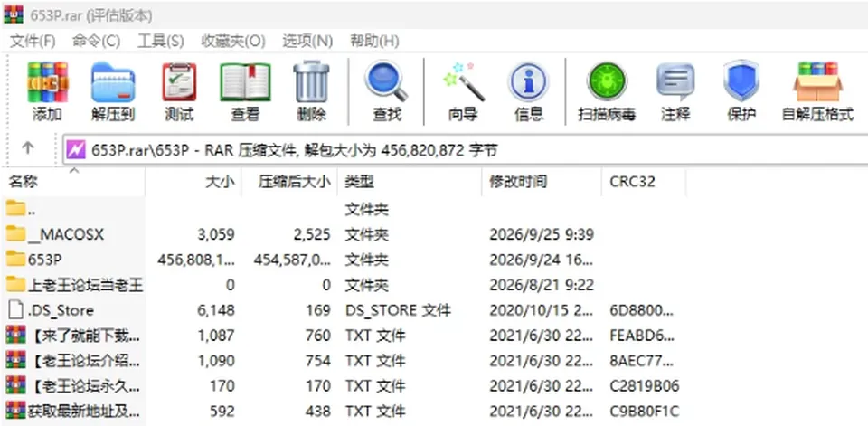The height and width of the screenshot is (426, 868).
Task: Click the 注释 (Comment) toolbar icon
Action: coord(675,82)
